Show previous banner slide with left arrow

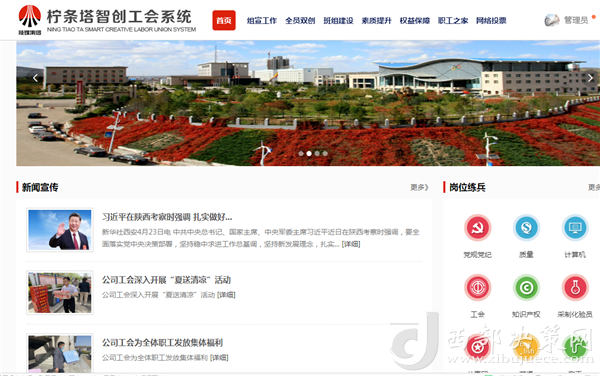(35, 78)
